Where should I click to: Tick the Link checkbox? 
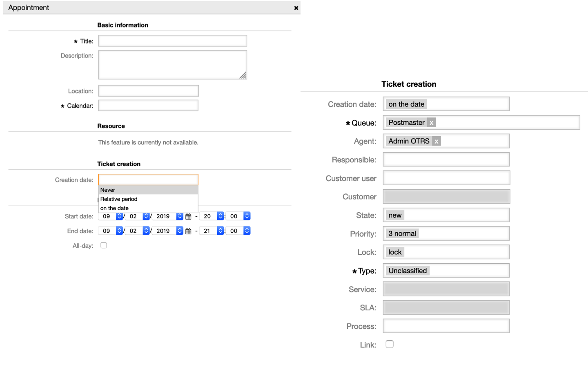[x=390, y=344]
